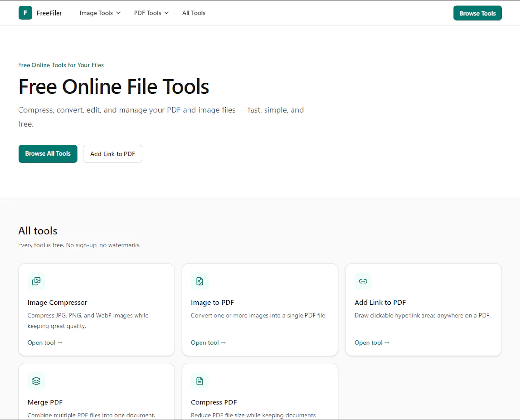
Task: Click the Image to PDF card icon
Action: [x=200, y=281]
